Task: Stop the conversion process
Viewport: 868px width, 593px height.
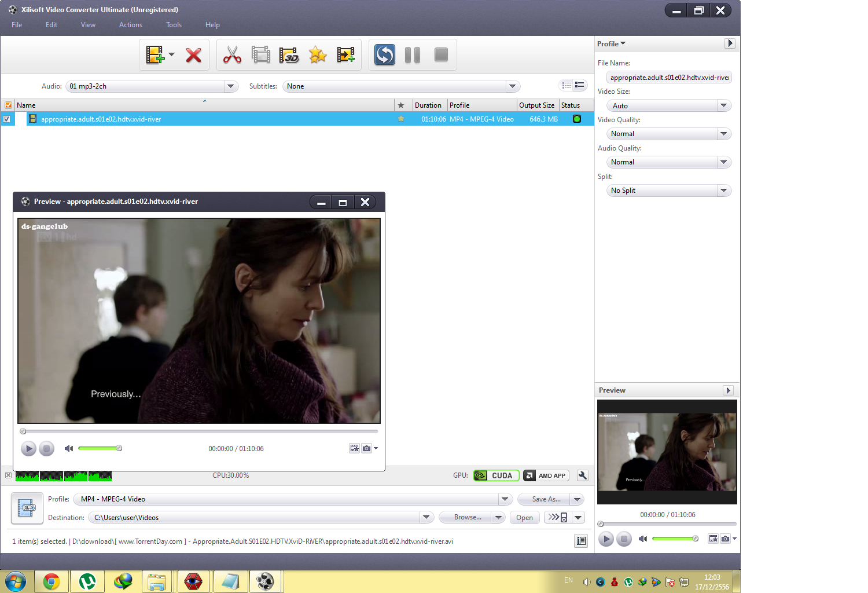Action: (x=441, y=55)
